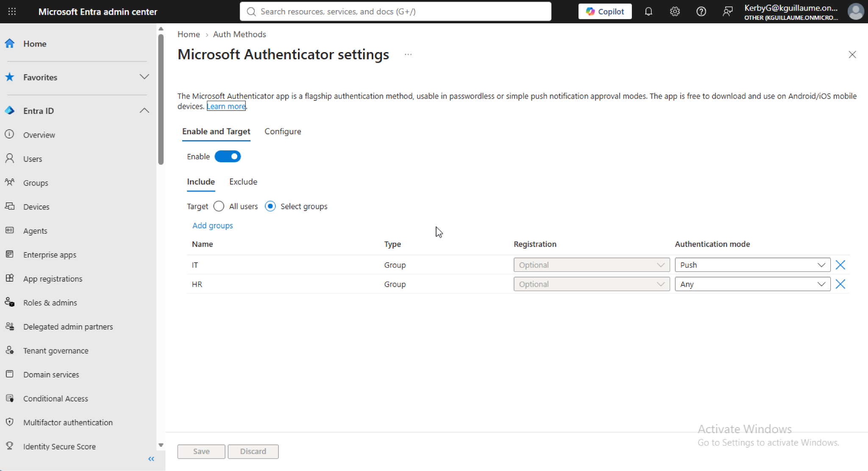Click the Authentication mode column header

pyautogui.click(x=712, y=244)
